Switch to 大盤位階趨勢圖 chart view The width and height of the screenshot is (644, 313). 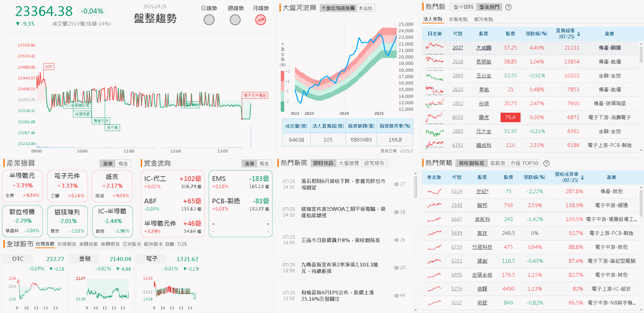point(338,8)
